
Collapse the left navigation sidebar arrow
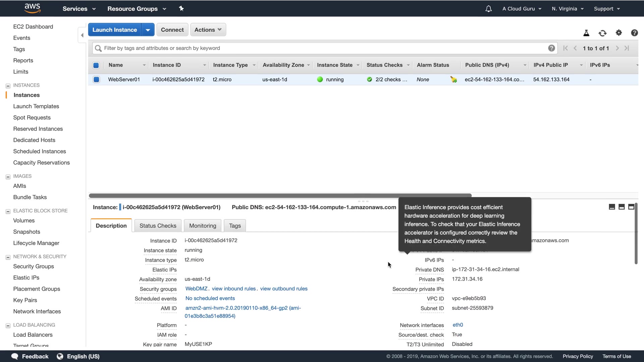coord(82,35)
